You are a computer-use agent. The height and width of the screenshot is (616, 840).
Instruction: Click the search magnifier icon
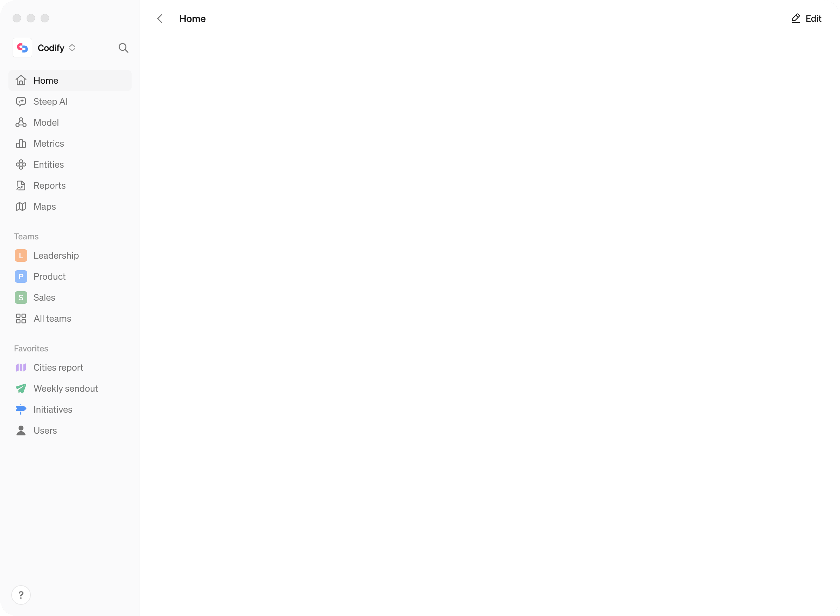(x=124, y=48)
